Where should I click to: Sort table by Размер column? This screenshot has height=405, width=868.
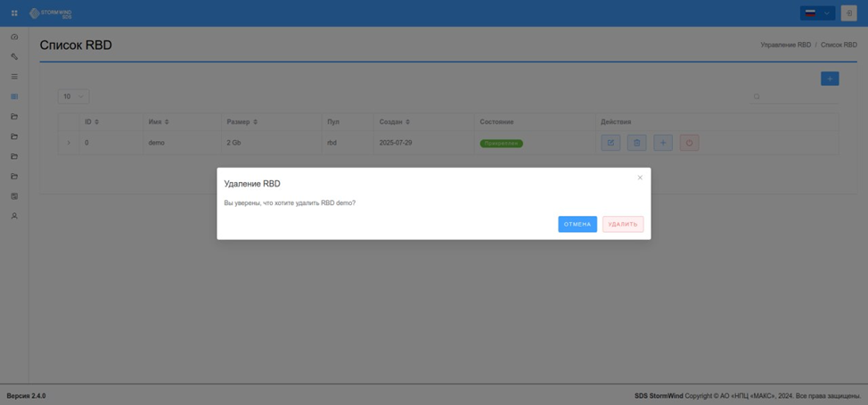click(x=242, y=121)
